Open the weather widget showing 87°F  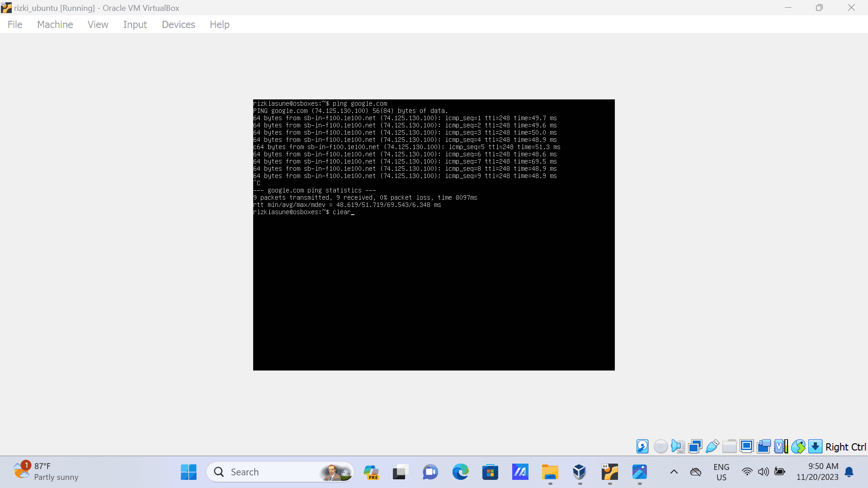pyautogui.click(x=45, y=472)
